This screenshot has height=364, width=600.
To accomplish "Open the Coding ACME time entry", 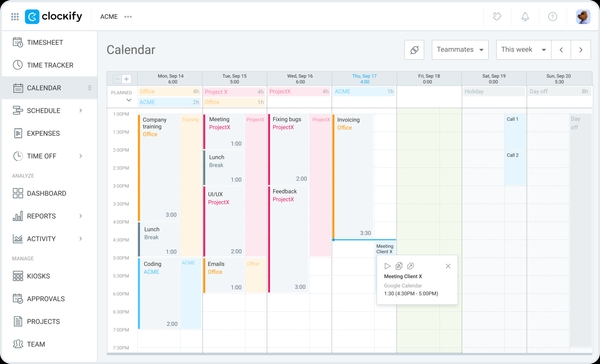I will 159,294.
